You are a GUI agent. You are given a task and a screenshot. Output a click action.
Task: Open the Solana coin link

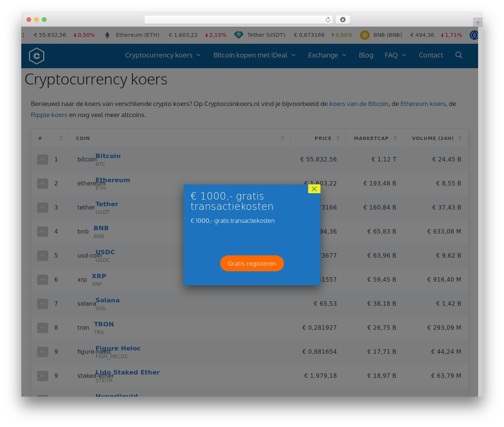coord(107,300)
